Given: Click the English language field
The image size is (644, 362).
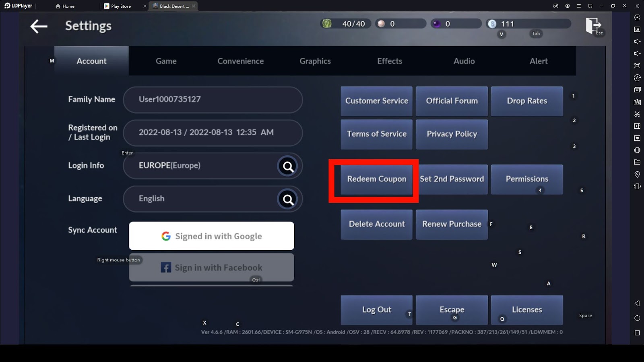Looking at the screenshot, I should tap(213, 199).
